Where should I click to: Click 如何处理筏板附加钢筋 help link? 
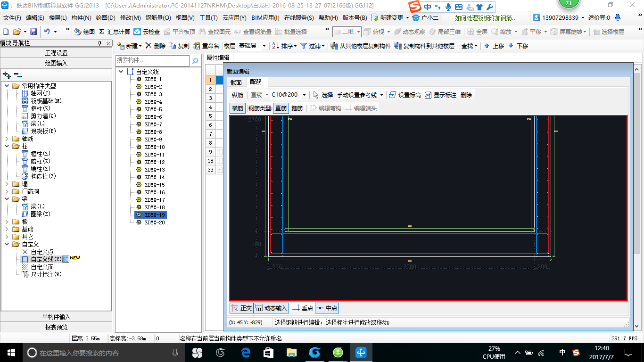(x=485, y=18)
